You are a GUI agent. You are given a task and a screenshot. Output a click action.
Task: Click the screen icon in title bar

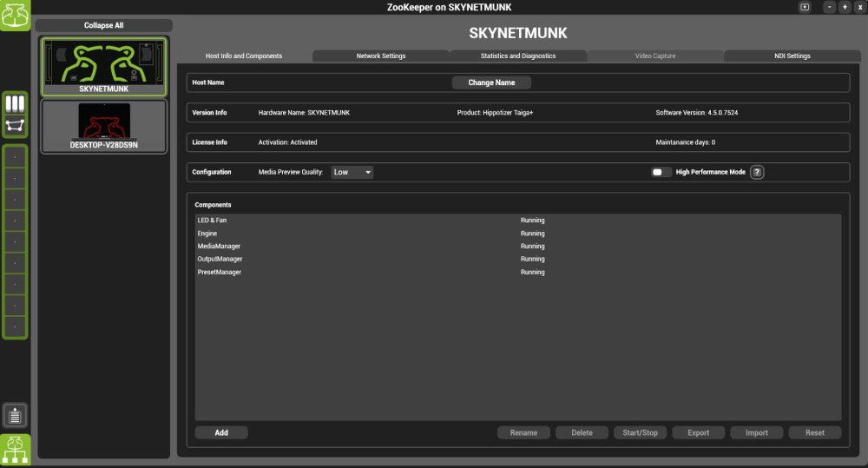(x=805, y=7)
